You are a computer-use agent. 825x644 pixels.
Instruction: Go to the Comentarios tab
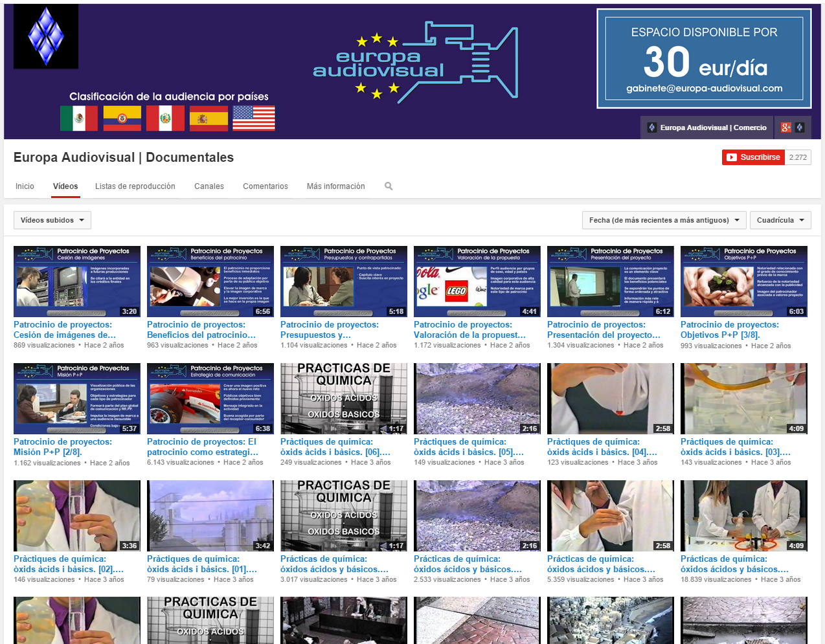tap(266, 186)
